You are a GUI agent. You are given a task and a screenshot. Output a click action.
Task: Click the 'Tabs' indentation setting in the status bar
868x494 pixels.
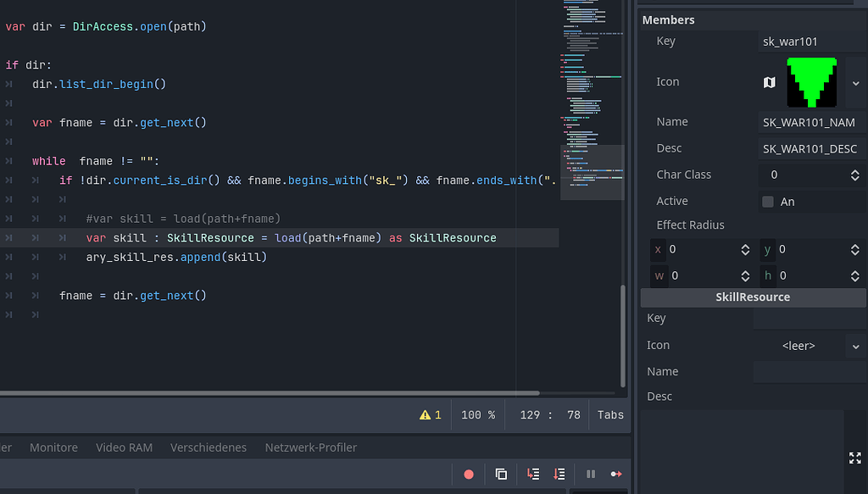coord(609,414)
